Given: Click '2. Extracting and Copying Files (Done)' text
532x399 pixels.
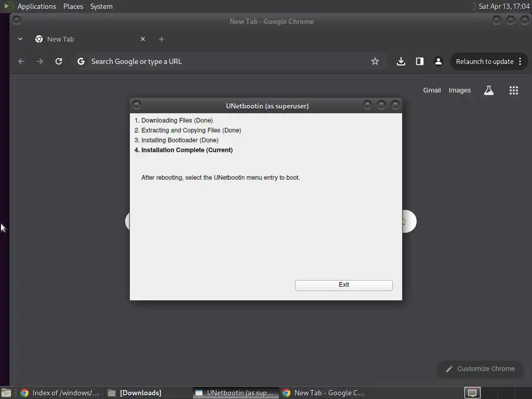Looking at the screenshot, I should (x=188, y=130).
